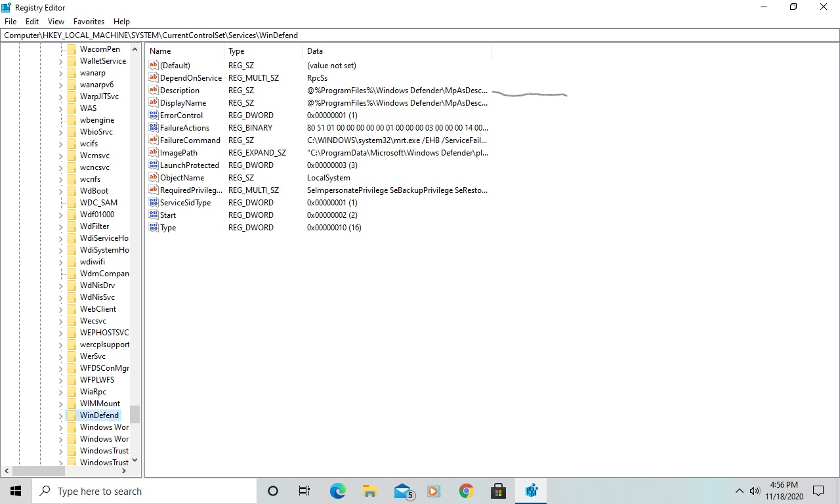The height and width of the screenshot is (504, 840).
Task: Open the notification center icon
Action: pos(818,491)
